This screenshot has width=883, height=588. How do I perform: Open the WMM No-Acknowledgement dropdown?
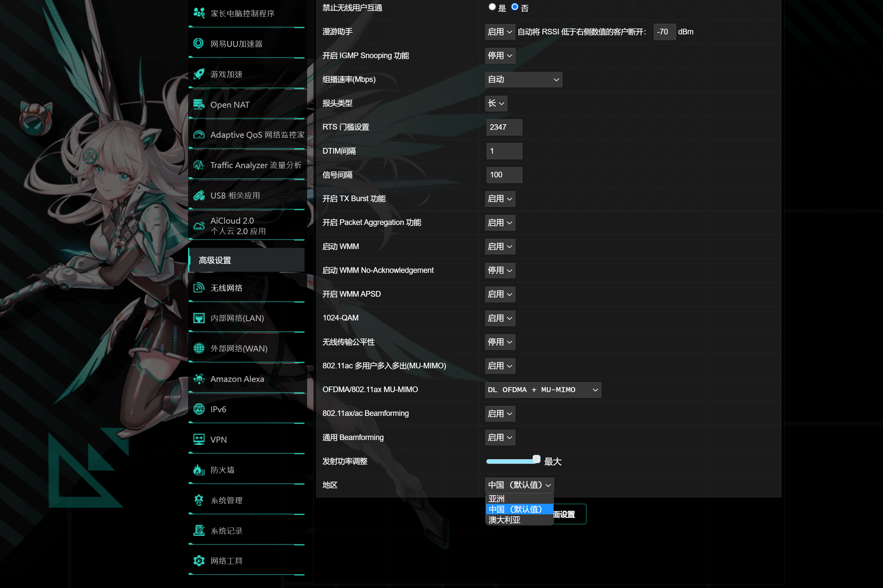click(500, 270)
